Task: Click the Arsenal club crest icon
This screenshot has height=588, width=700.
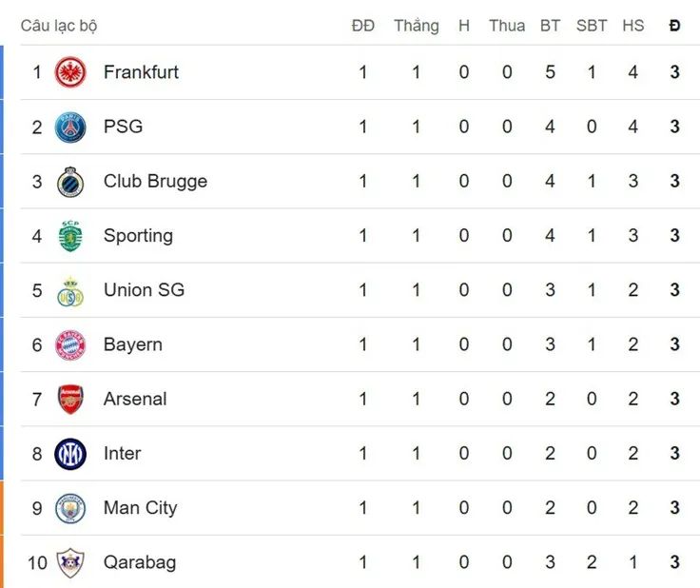Action: tap(70, 400)
